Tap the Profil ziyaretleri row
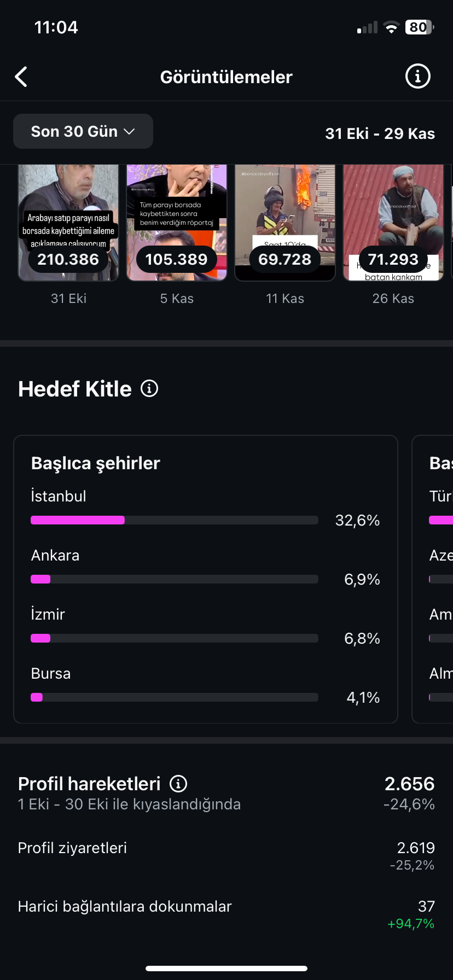Image resolution: width=453 pixels, height=980 pixels. (226, 856)
